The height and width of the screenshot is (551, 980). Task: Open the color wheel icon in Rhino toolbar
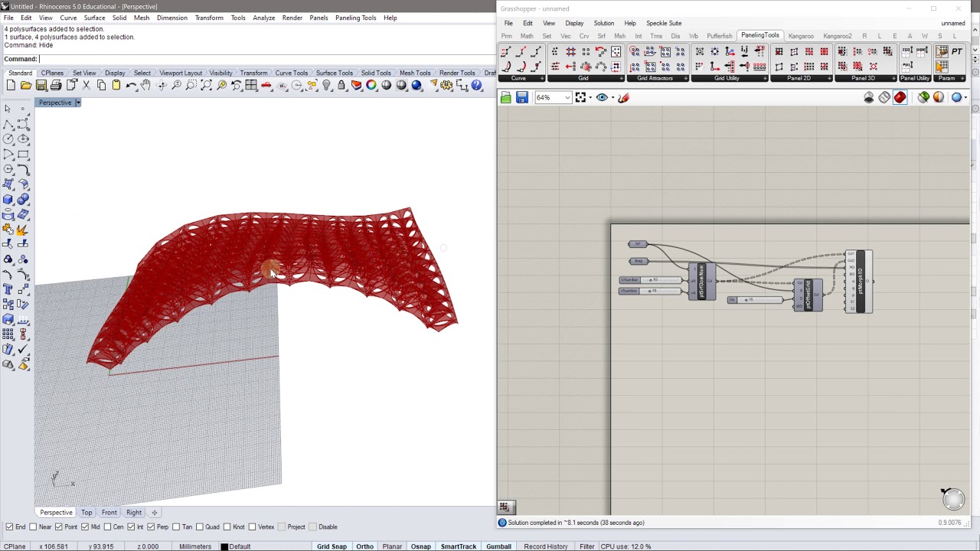371,86
